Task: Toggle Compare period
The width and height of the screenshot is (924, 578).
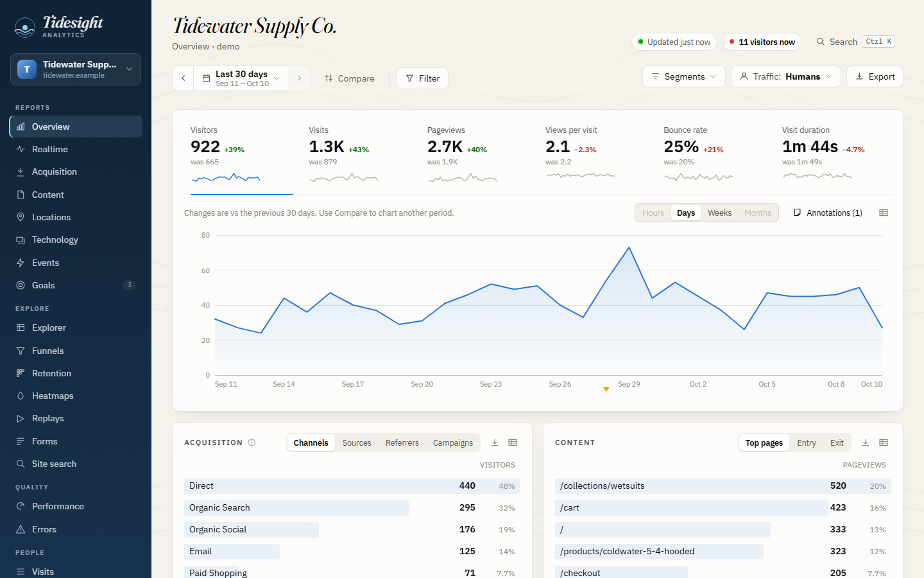Action: (350, 78)
